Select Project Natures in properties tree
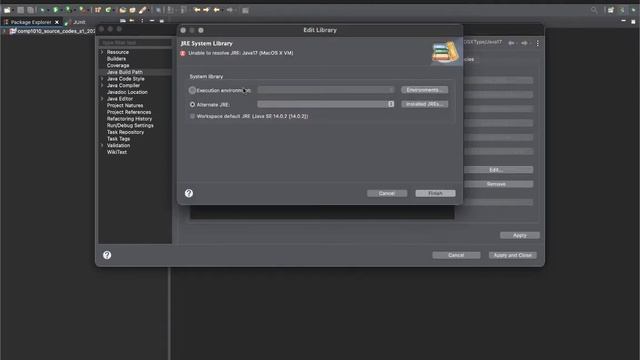This screenshot has width=640, height=360. click(x=125, y=105)
